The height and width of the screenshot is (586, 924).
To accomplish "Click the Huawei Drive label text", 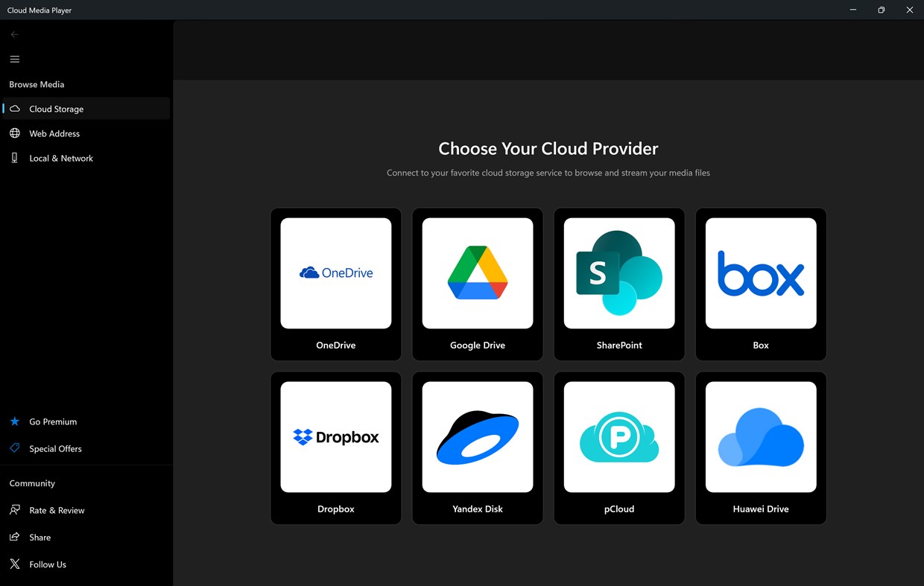I will tap(760, 509).
